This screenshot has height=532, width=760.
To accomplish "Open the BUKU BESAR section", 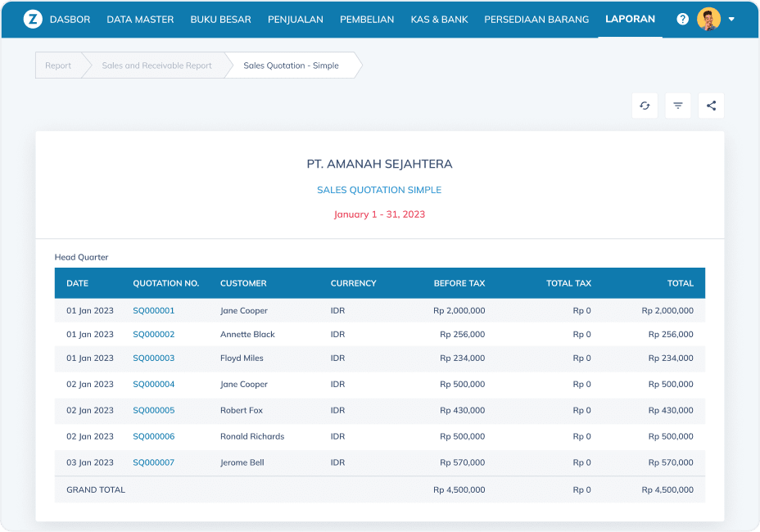I will pyautogui.click(x=220, y=19).
